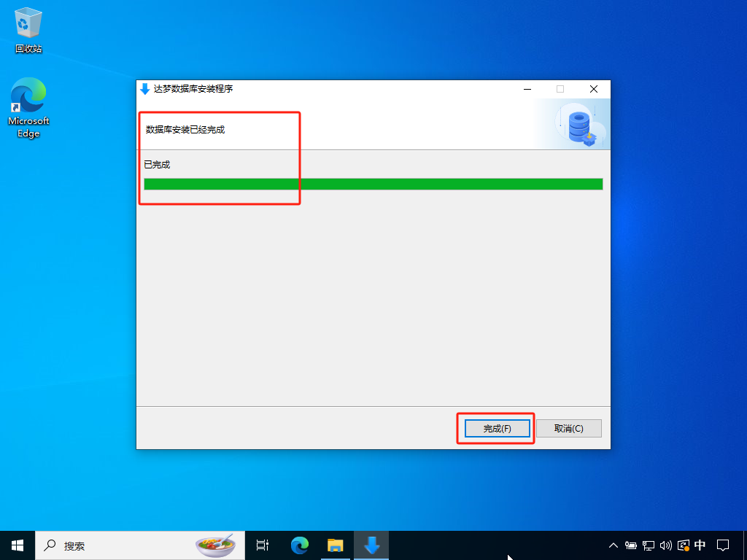Select the DM installer taskbar icon
Image resolution: width=747 pixels, height=560 pixels.
pos(371,545)
